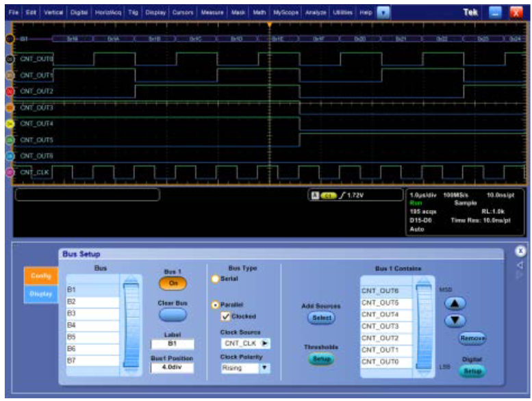Click the menu bar dropdown arrow button
532x401 pixels.
[x=383, y=13]
